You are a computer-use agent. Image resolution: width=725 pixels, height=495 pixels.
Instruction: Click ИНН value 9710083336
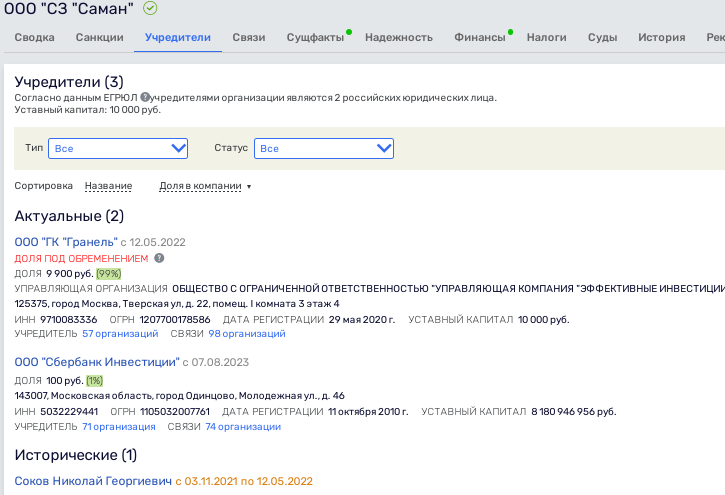(69, 320)
